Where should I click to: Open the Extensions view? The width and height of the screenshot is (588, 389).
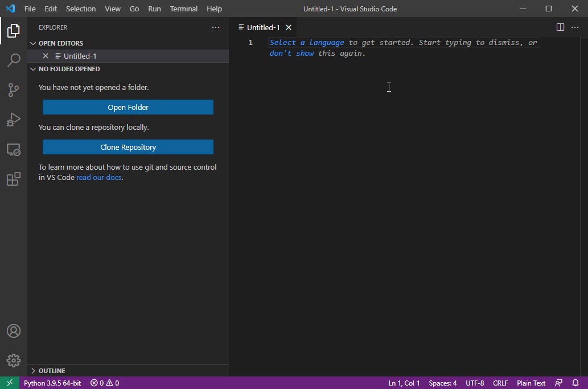point(14,179)
